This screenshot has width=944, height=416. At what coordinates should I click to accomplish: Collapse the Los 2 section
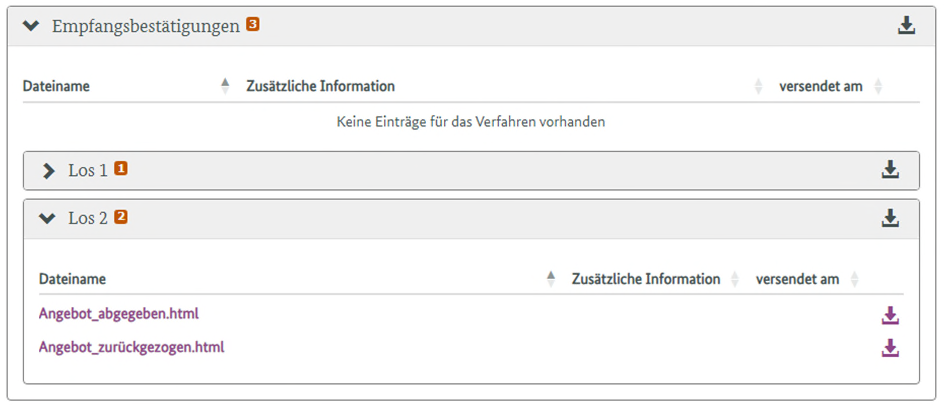pyautogui.click(x=47, y=219)
